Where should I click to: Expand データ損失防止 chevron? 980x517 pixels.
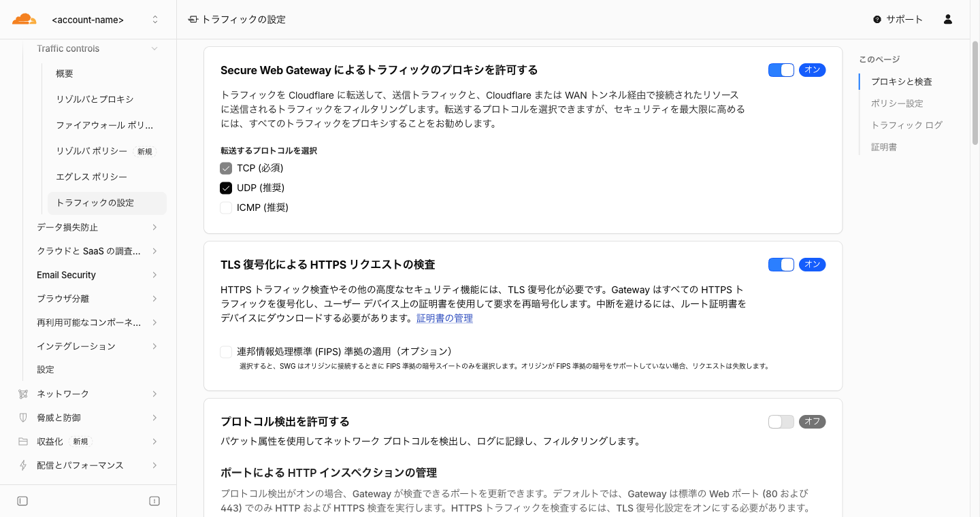click(x=154, y=227)
